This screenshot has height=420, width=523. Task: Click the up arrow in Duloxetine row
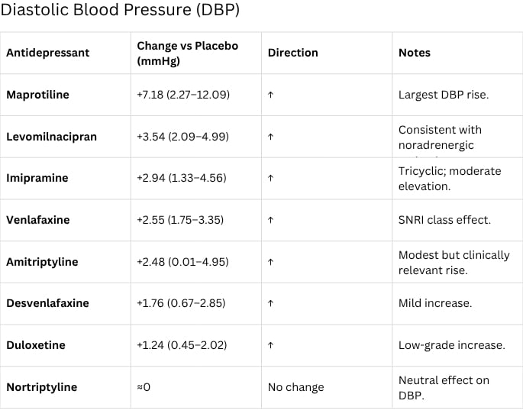[x=271, y=345]
